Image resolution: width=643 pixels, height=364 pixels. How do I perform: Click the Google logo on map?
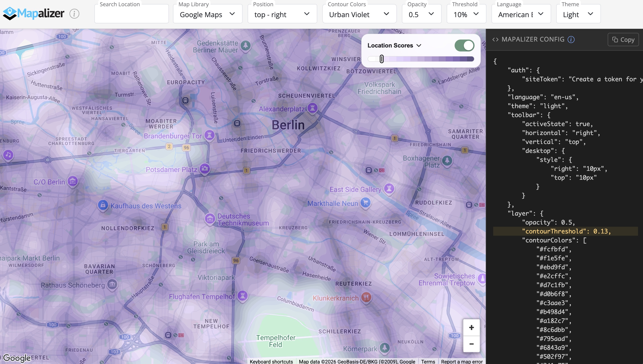click(17, 358)
